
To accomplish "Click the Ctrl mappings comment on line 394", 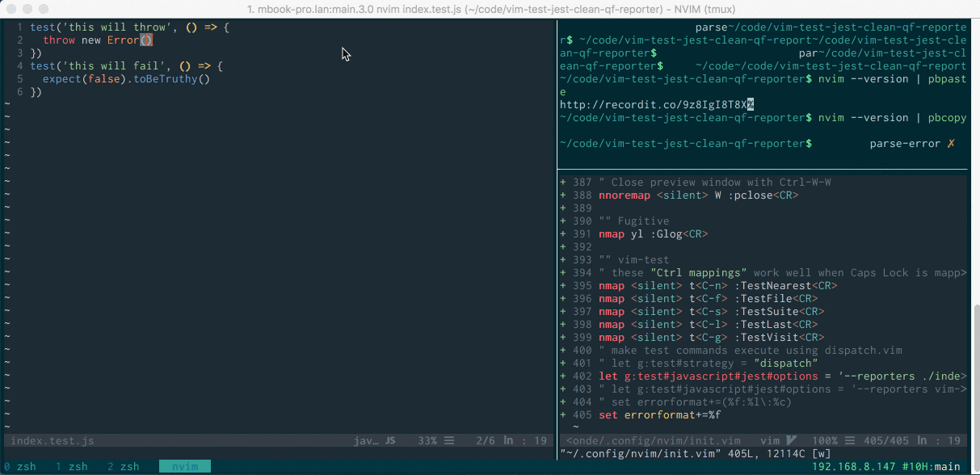I will (783, 273).
